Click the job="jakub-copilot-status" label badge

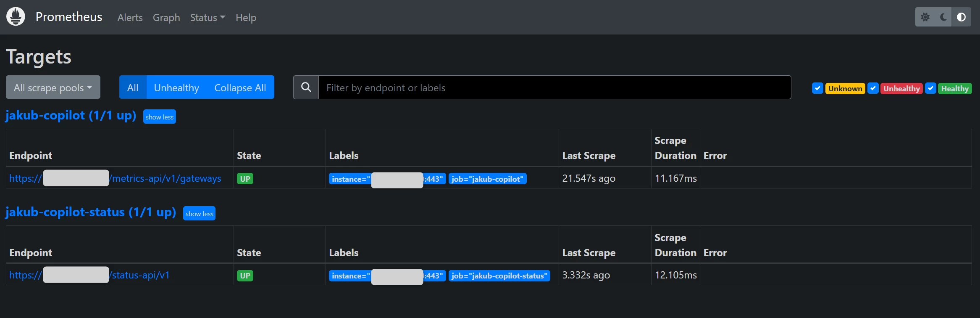[x=499, y=276]
